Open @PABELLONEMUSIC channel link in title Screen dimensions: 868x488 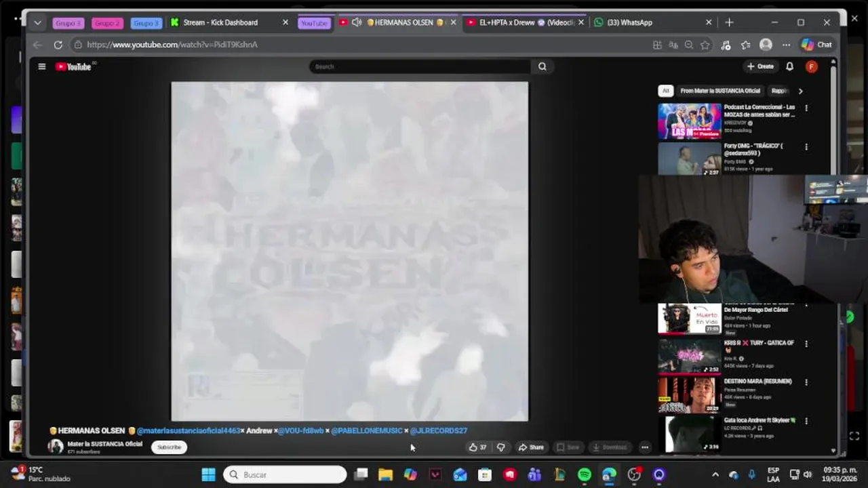click(367, 430)
